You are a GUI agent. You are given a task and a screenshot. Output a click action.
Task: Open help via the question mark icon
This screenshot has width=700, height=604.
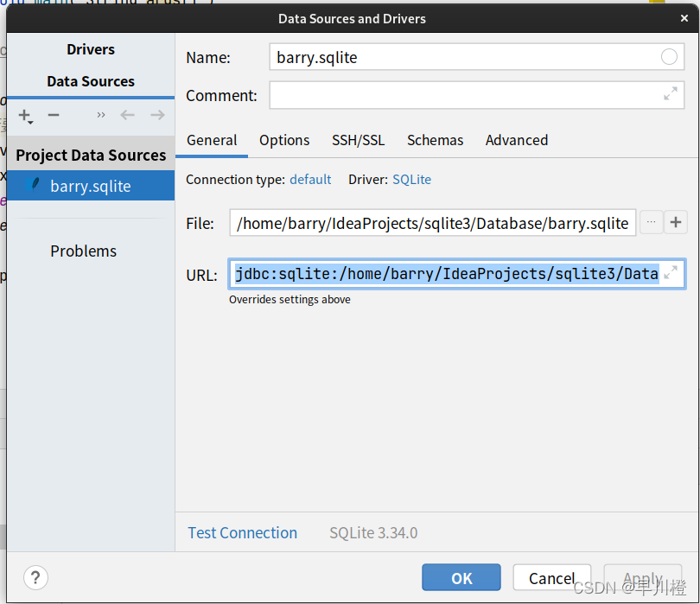tap(35, 577)
